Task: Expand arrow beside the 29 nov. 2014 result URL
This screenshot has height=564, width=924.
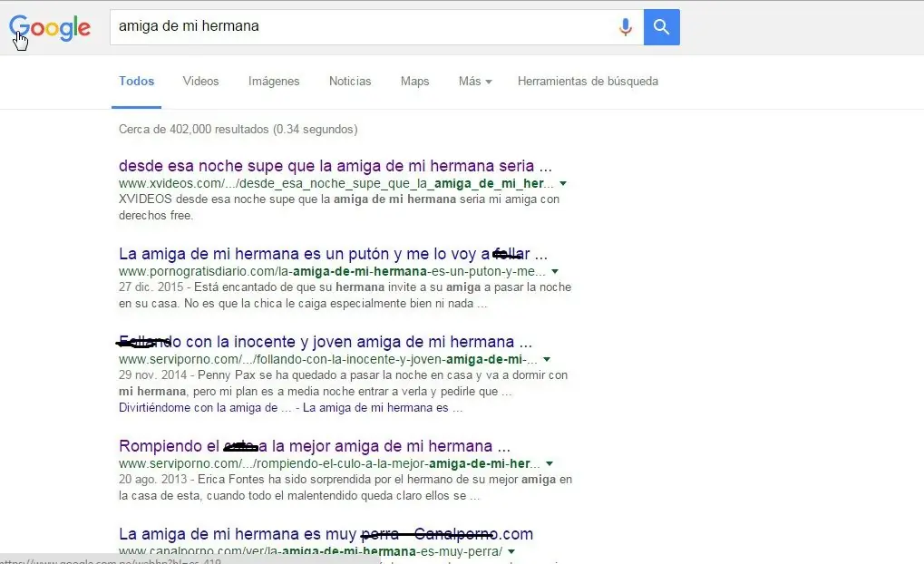Action: coord(547,359)
